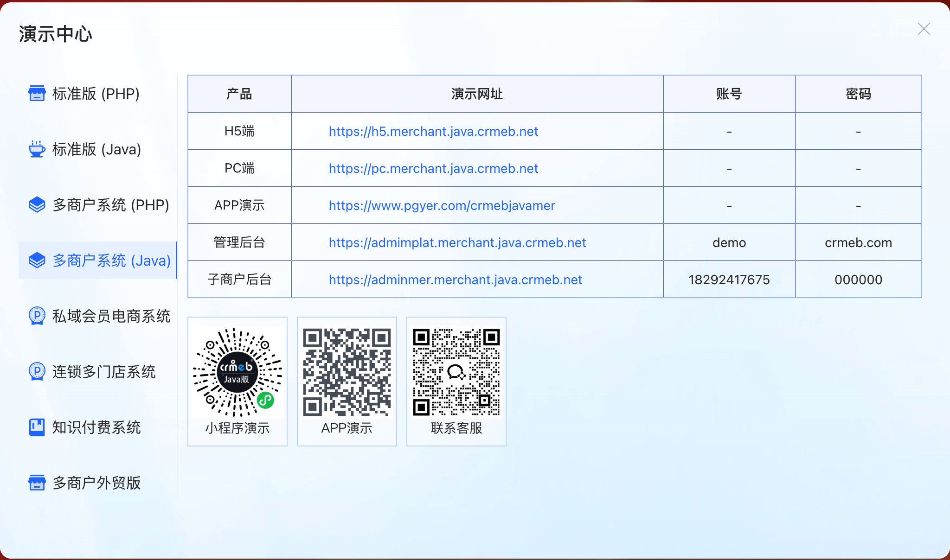The height and width of the screenshot is (560, 950).
Task: Switch to 标准版 (Java) tab
Action: (x=98, y=149)
